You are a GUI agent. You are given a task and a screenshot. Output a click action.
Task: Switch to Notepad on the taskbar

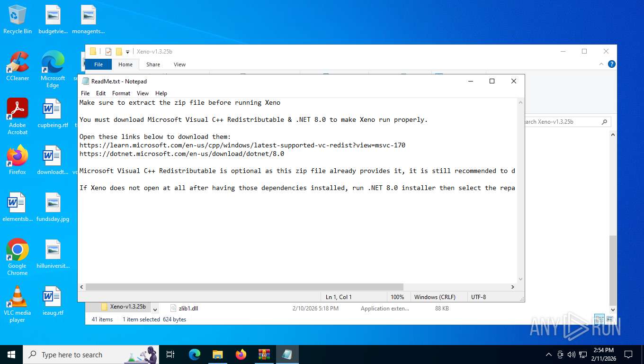coord(287,355)
